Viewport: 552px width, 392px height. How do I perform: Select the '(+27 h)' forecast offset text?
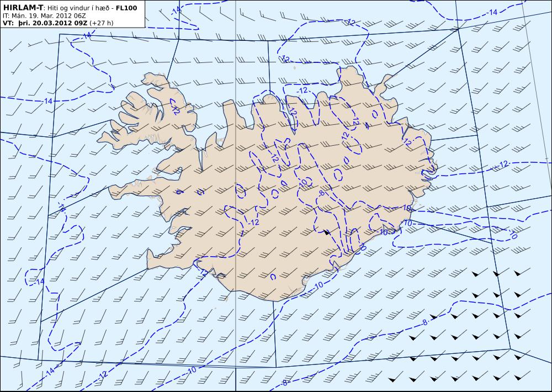(x=102, y=23)
